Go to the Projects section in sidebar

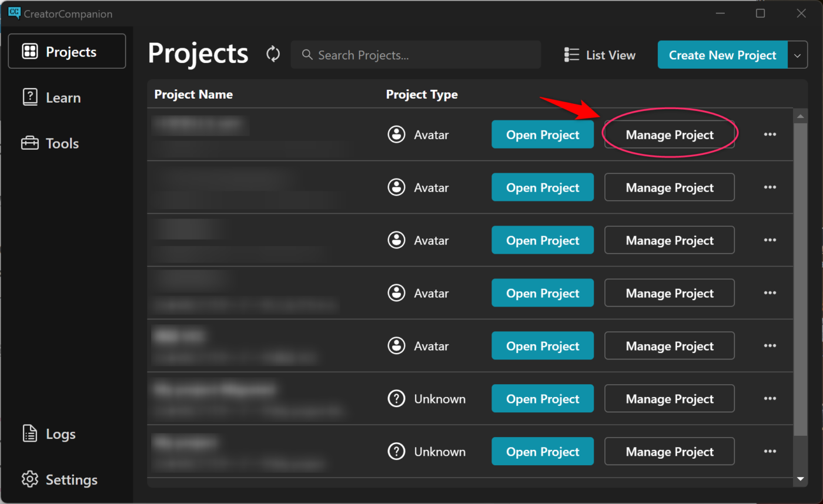click(67, 52)
